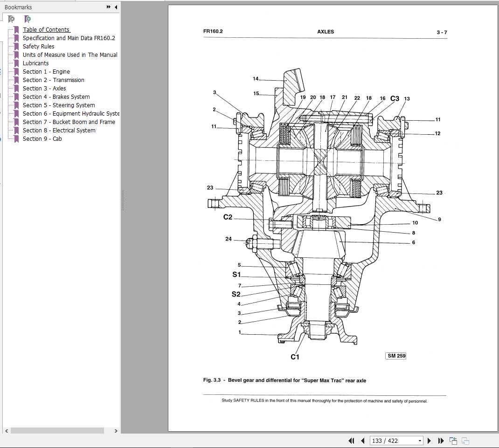Click the bookmarks panel scroll right arrow
This screenshot has width=499, height=448.
coord(116,431)
